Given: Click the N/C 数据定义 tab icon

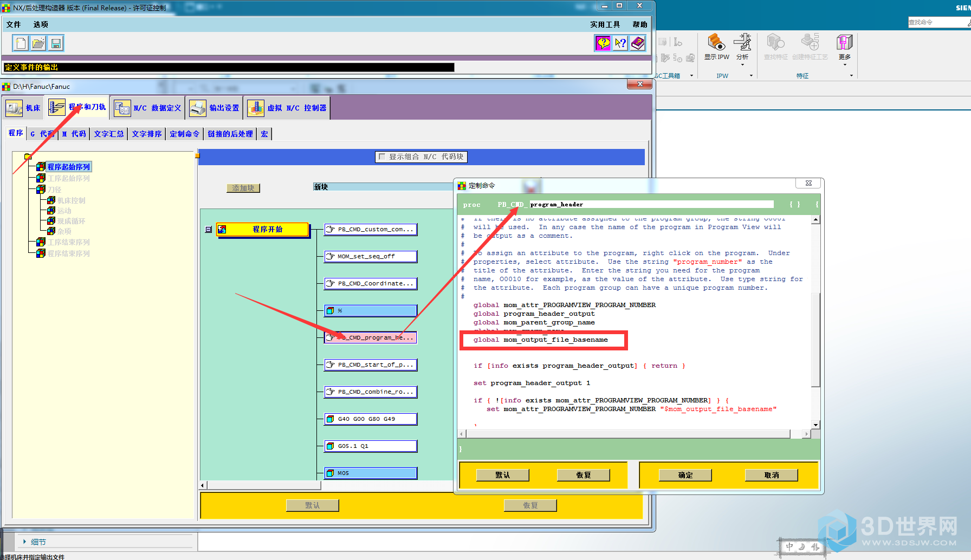Looking at the screenshot, I should pyautogui.click(x=122, y=108).
